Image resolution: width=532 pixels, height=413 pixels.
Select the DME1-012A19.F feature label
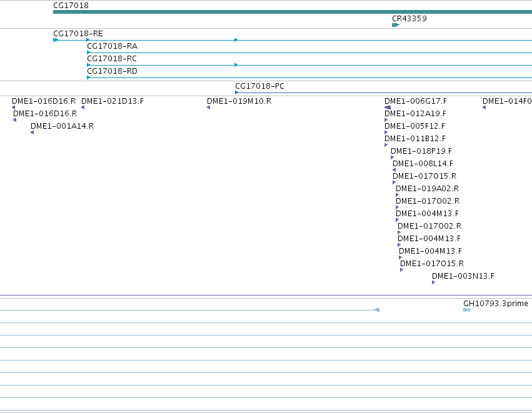(x=415, y=114)
